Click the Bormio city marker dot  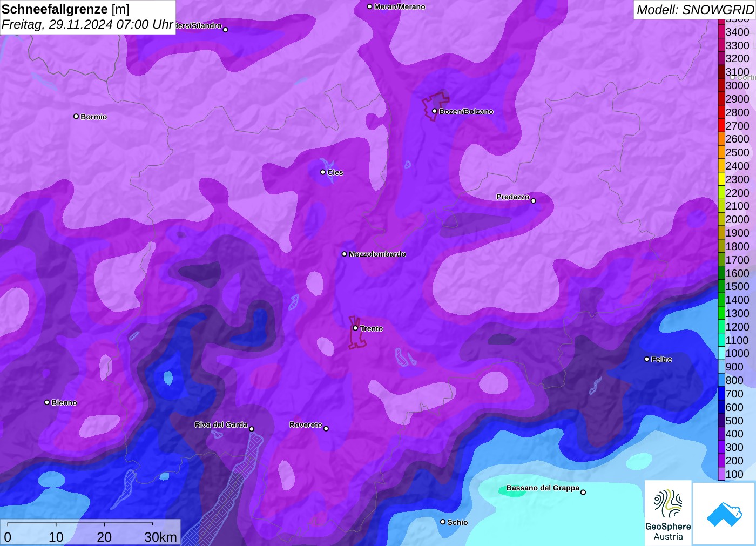(x=76, y=116)
